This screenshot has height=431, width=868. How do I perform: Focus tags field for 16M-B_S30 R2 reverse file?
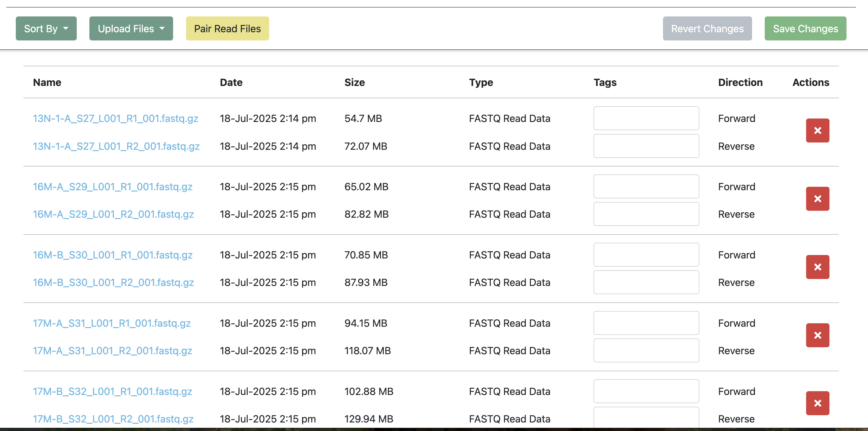click(646, 282)
